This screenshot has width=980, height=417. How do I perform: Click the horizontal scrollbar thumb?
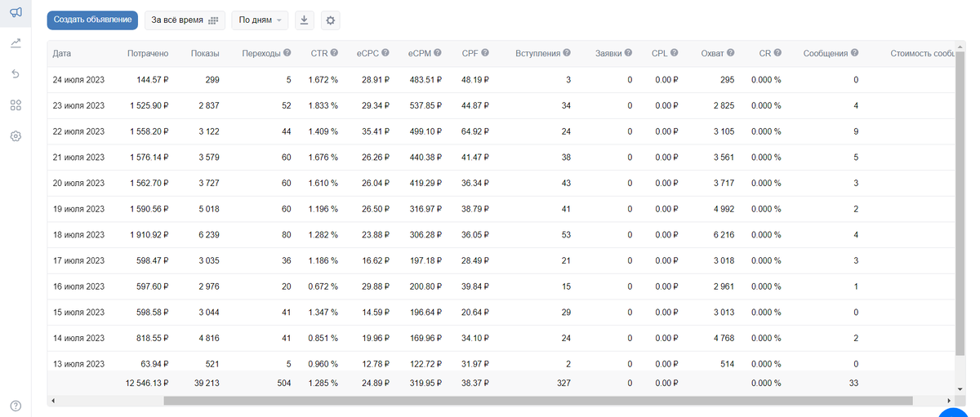click(x=537, y=401)
